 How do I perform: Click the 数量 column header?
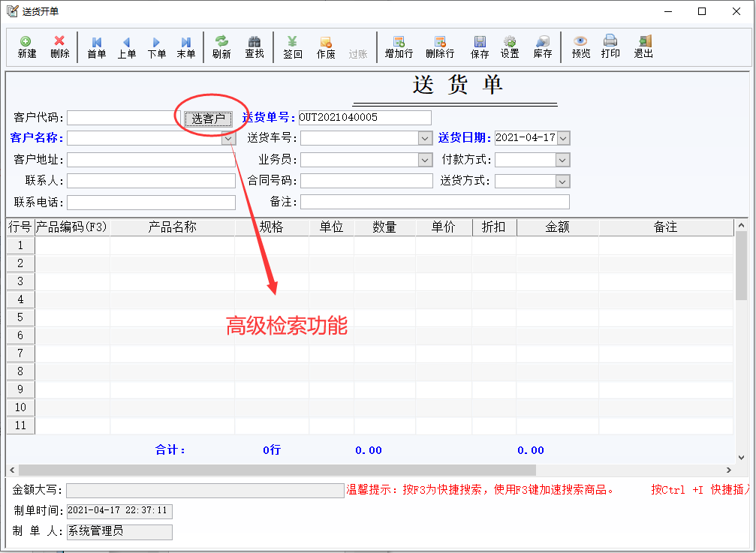click(x=384, y=227)
